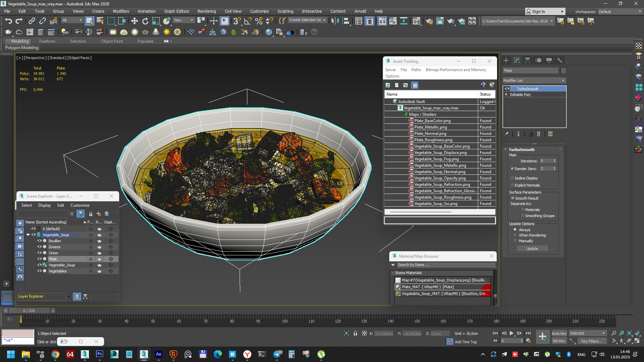The image size is (644, 362).
Task: Open After Effects from the taskbar
Action: coord(159,354)
